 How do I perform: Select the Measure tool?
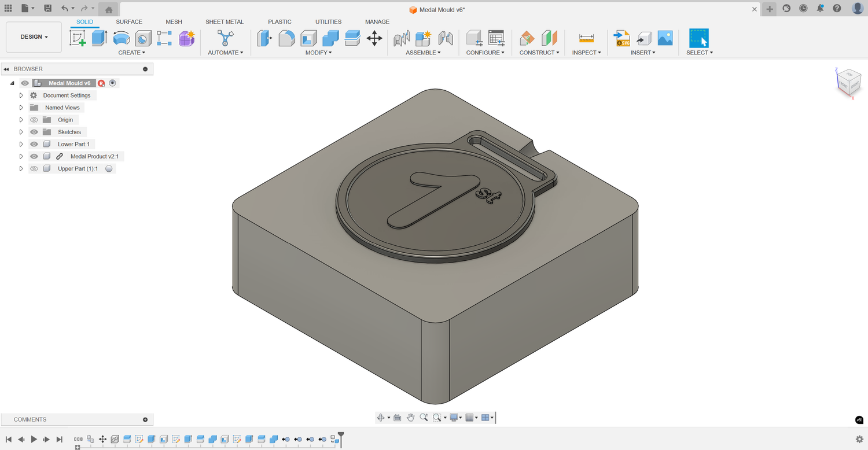586,38
